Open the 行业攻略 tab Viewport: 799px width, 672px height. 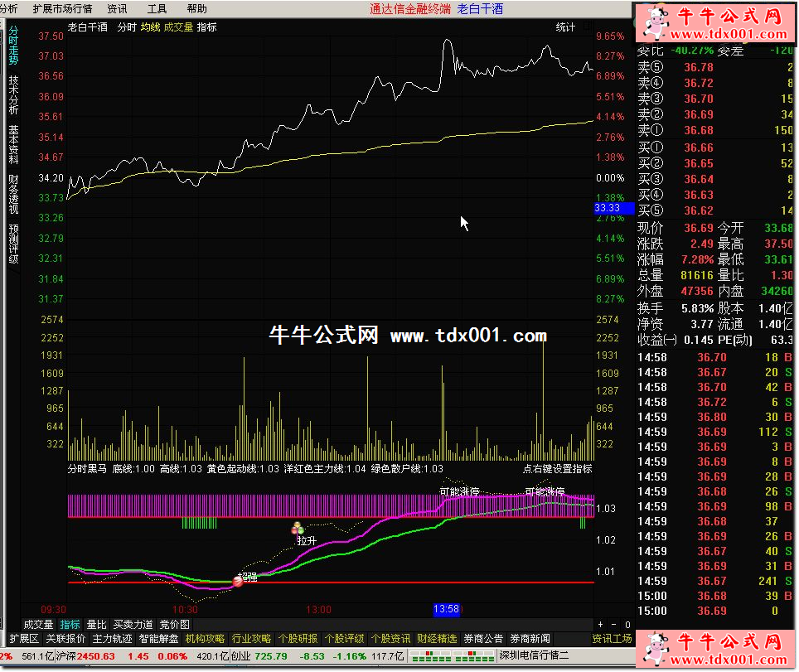coord(251,638)
